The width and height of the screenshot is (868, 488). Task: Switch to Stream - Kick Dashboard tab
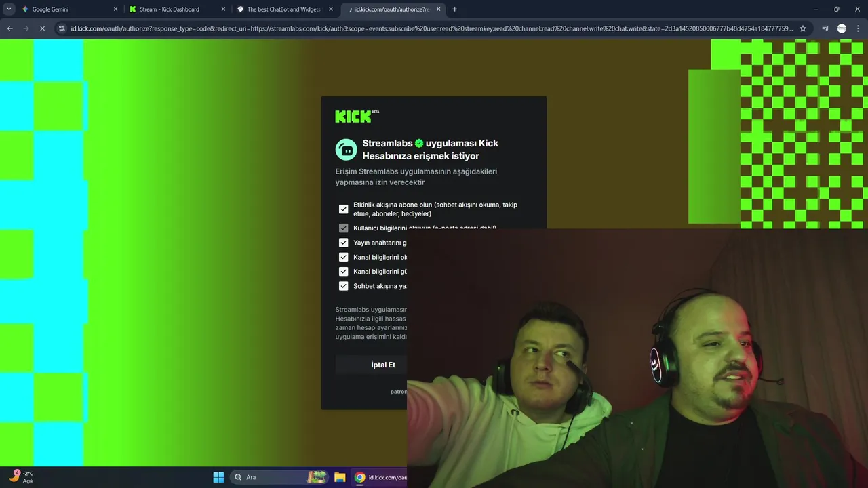(x=176, y=9)
